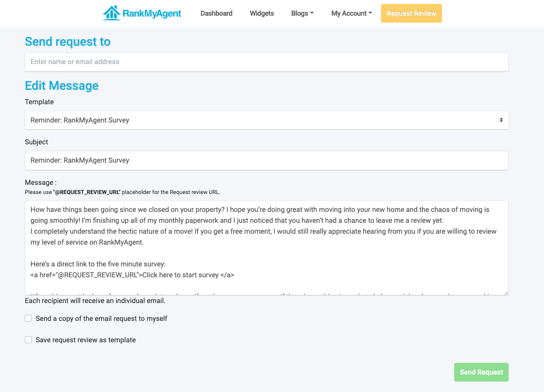This screenshot has width=544, height=392.
Task: Click into the Subject text field
Action: [266, 160]
